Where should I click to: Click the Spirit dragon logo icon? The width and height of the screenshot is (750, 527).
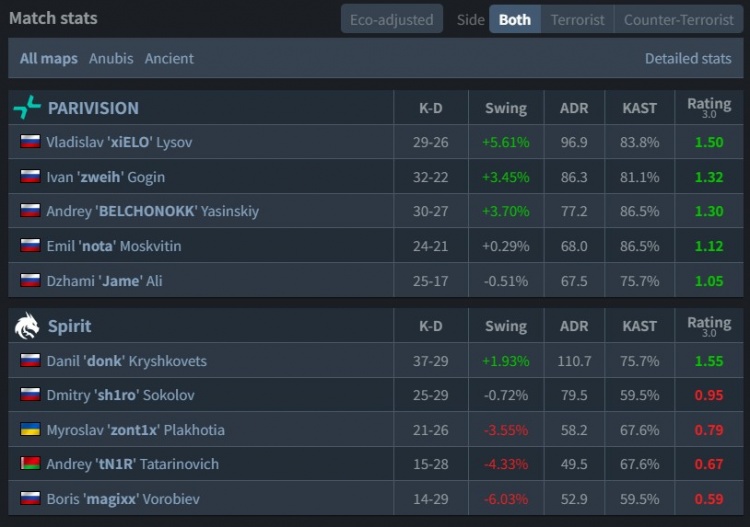click(x=27, y=326)
